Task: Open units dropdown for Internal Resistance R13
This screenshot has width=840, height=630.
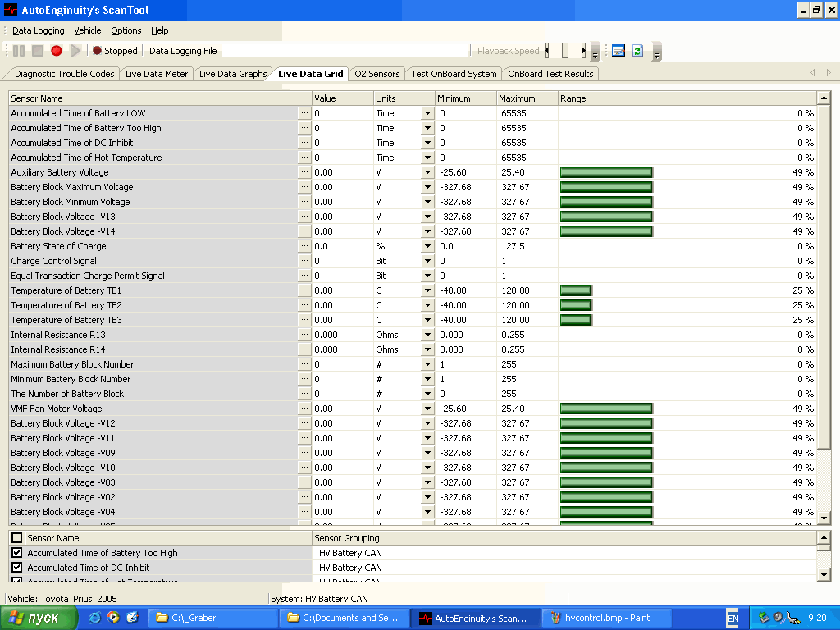Action: [x=427, y=335]
